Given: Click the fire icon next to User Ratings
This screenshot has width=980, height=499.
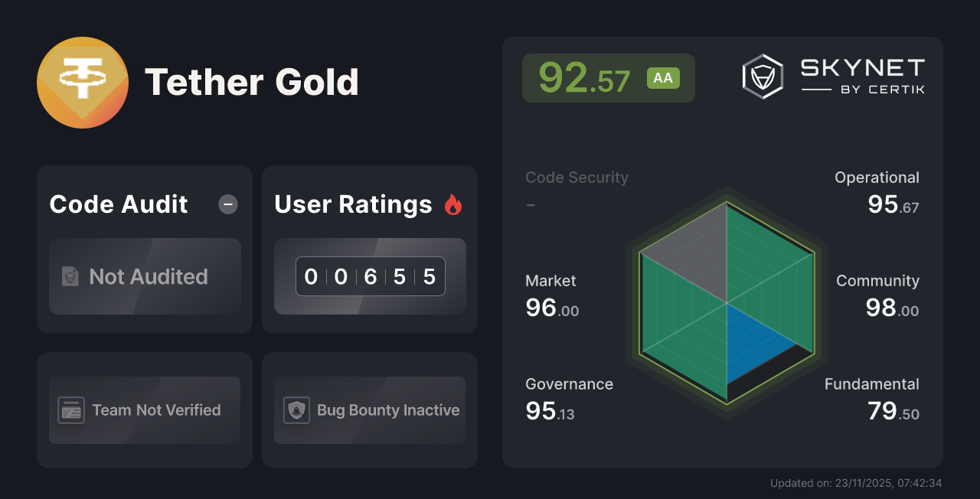Looking at the screenshot, I should click(x=454, y=203).
